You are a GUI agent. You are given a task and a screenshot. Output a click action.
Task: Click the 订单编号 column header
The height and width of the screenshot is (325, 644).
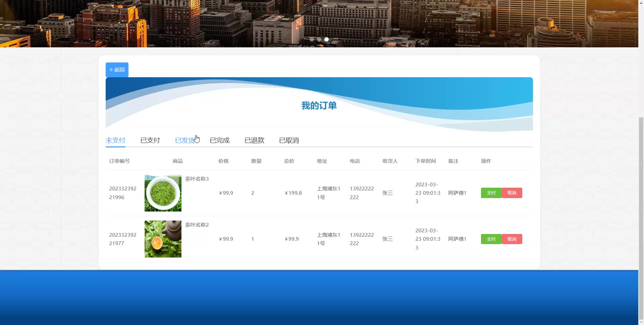pyautogui.click(x=119, y=161)
